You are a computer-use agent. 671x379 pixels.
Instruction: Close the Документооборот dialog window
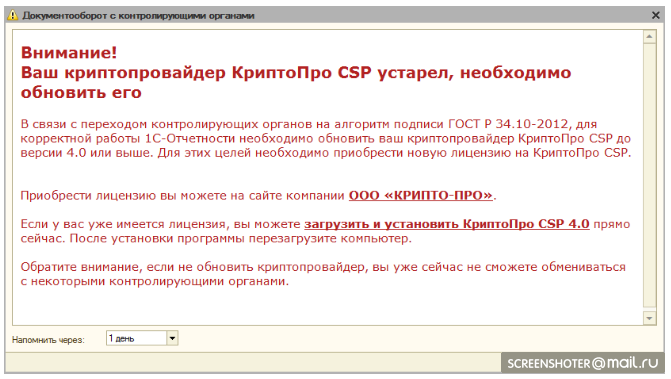[x=655, y=15]
